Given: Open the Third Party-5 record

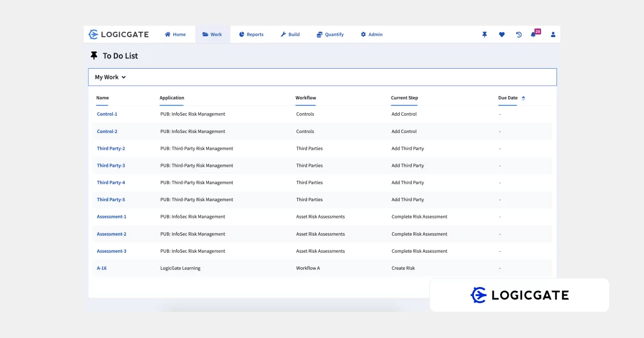Looking at the screenshot, I should (x=111, y=200).
